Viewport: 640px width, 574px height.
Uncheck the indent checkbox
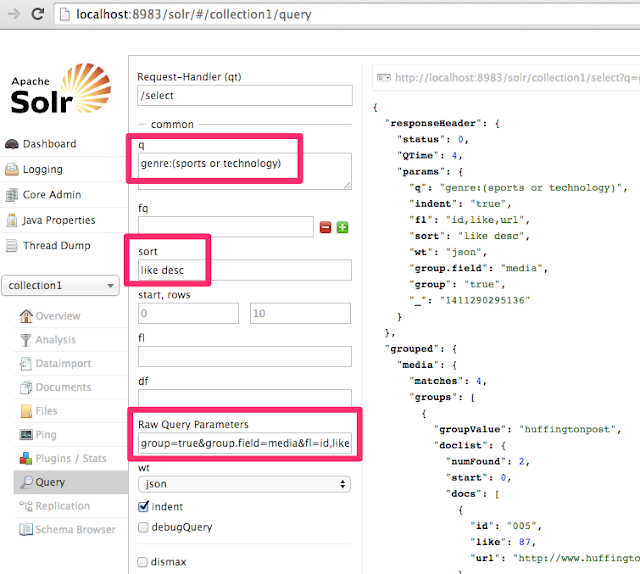click(143, 507)
